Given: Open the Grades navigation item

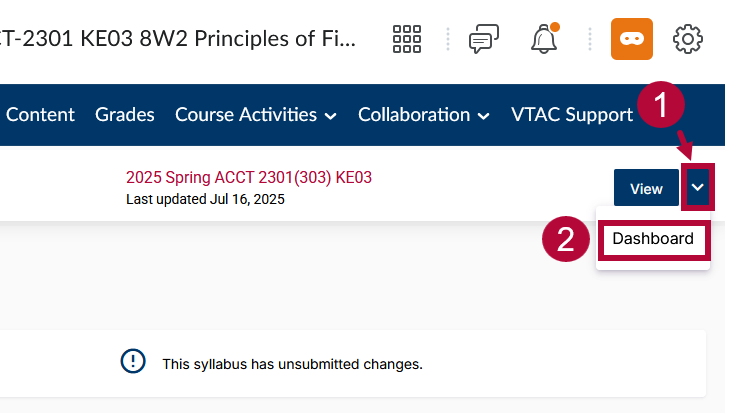Looking at the screenshot, I should (125, 115).
